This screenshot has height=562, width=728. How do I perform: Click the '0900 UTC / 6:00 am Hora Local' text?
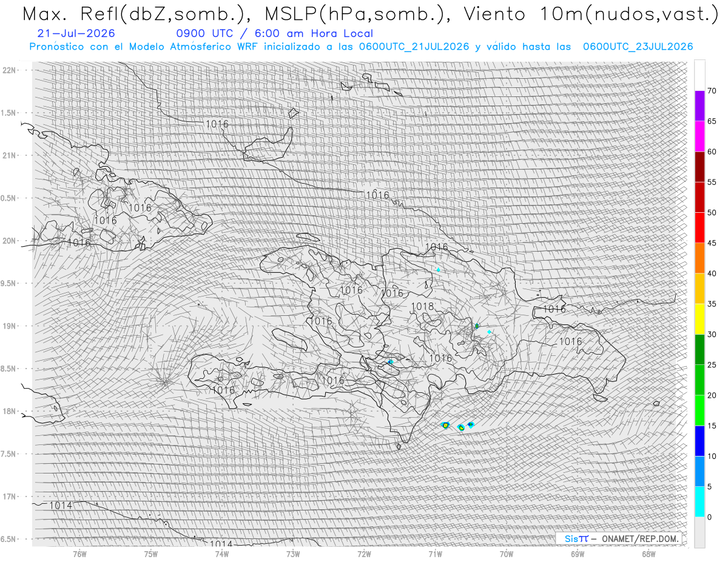(275, 34)
